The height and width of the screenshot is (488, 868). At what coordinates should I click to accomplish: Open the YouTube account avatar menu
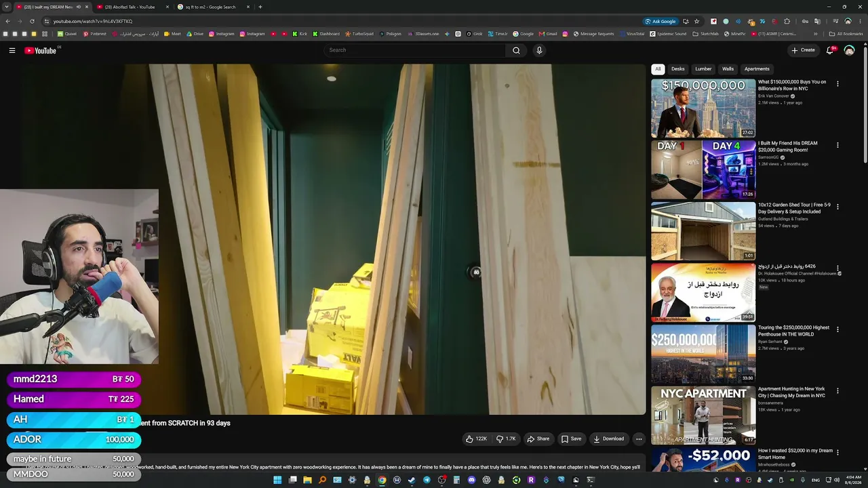point(849,50)
